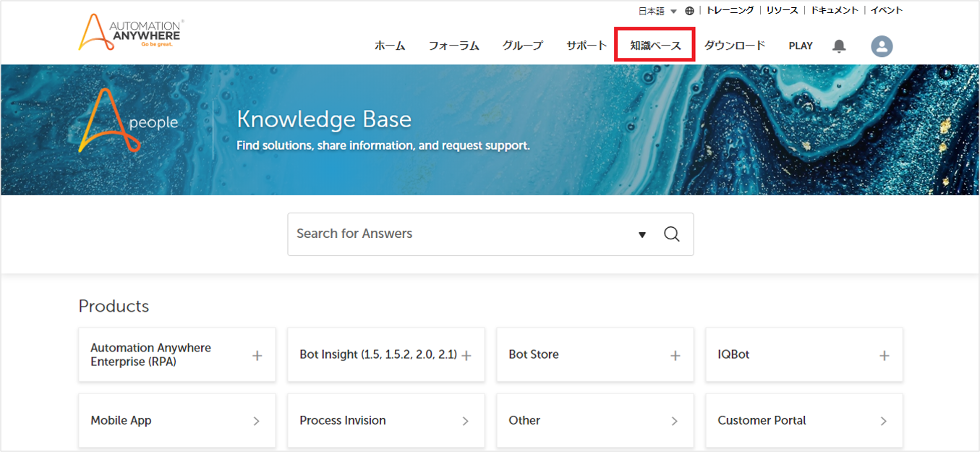Expand IQBot plus icon

point(884,355)
